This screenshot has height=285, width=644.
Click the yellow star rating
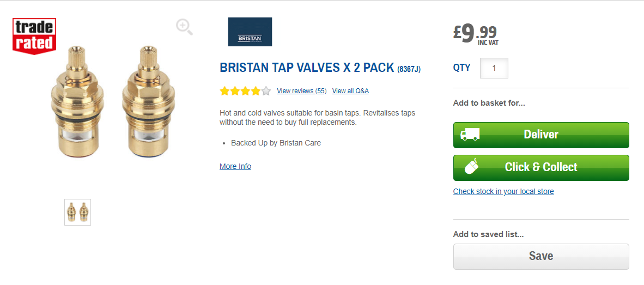pyautogui.click(x=245, y=91)
